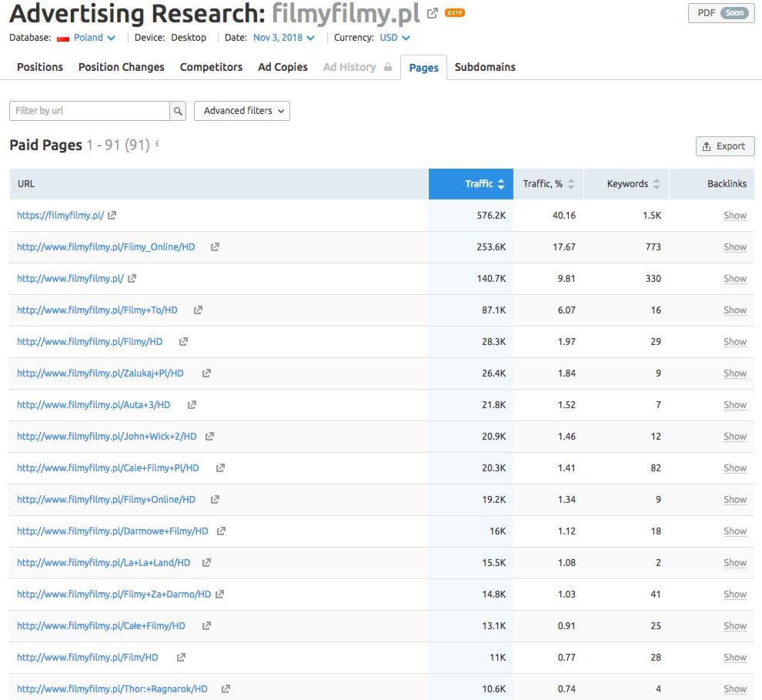Open external link icon for Filmy+To/HD row
The width and height of the screenshot is (762, 700).
point(198,310)
